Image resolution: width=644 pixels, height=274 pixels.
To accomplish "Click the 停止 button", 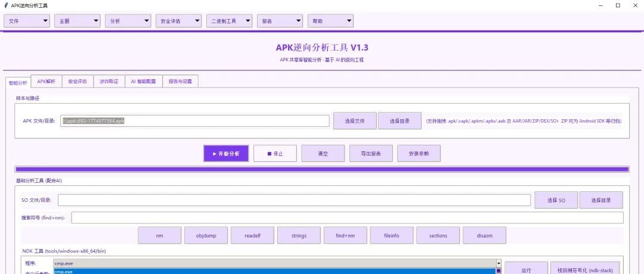I will point(275,154).
